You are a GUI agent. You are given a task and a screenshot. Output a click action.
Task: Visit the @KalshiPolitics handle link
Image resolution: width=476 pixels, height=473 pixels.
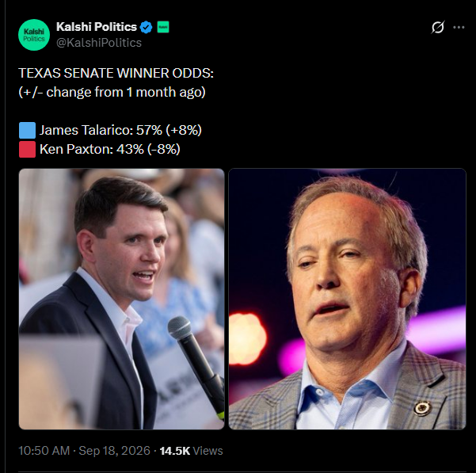click(x=99, y=43)
